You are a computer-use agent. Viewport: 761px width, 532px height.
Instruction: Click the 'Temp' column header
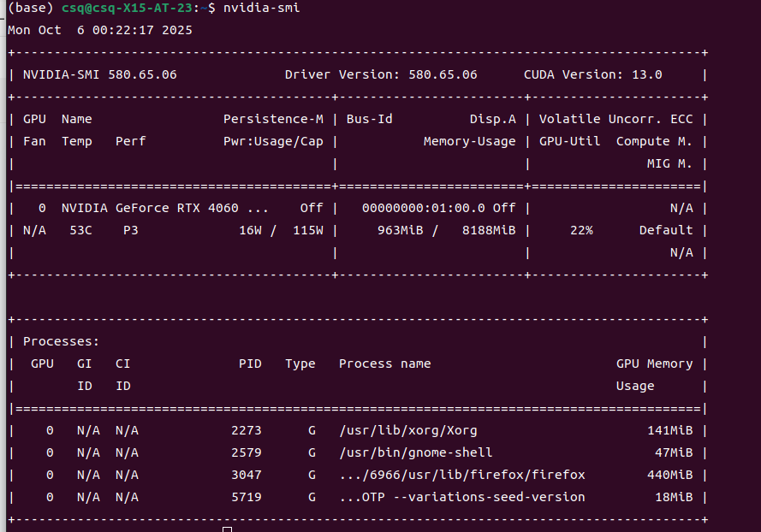point(77,142)
